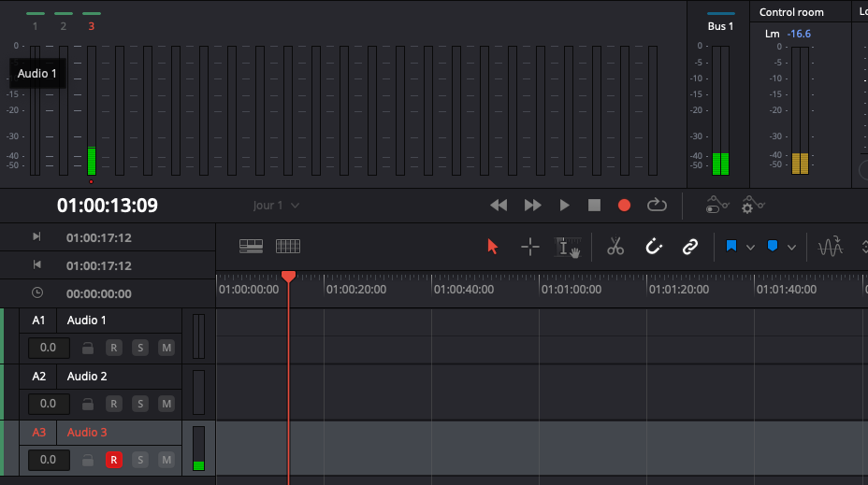Select the Audio 3 track header name

pos(87,432)
